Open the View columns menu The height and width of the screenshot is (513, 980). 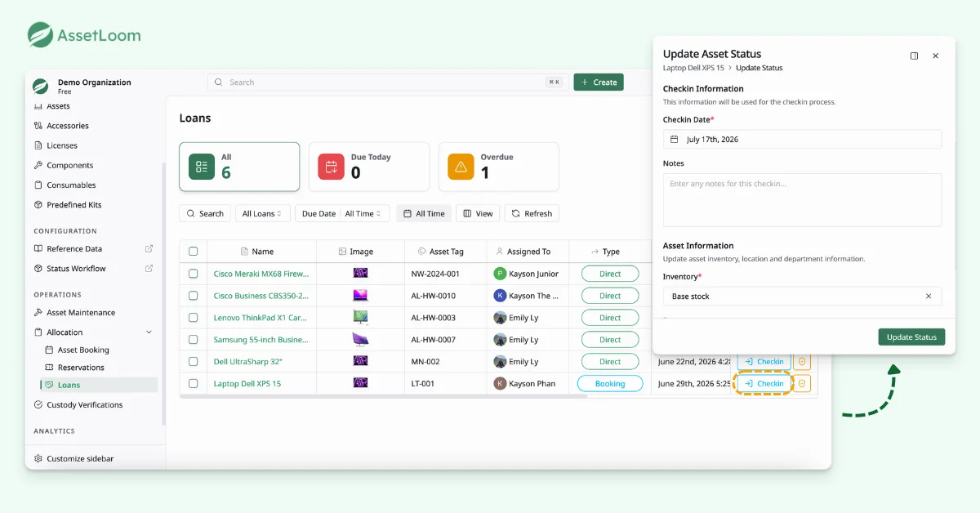pyautogui.click(x=478, y=213)
